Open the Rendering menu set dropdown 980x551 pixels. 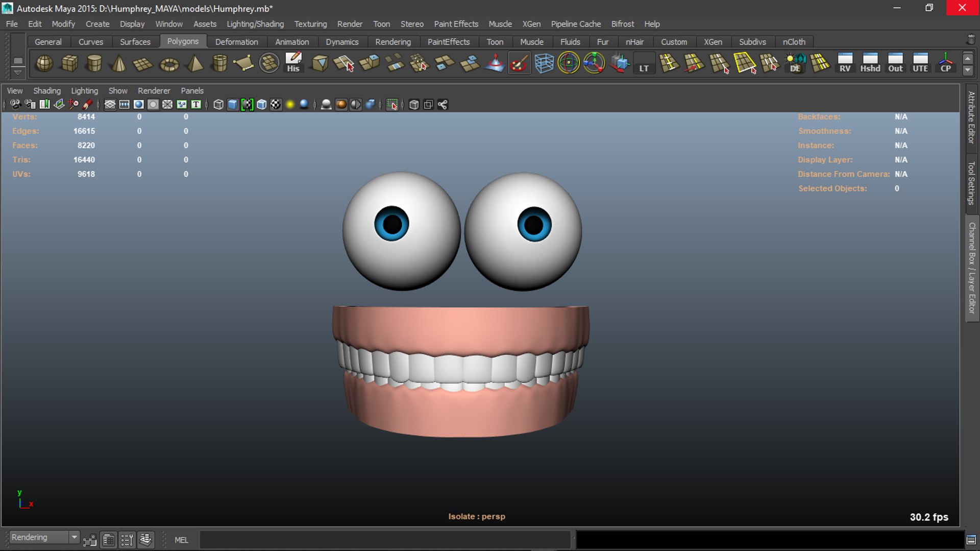coord(44,537)
